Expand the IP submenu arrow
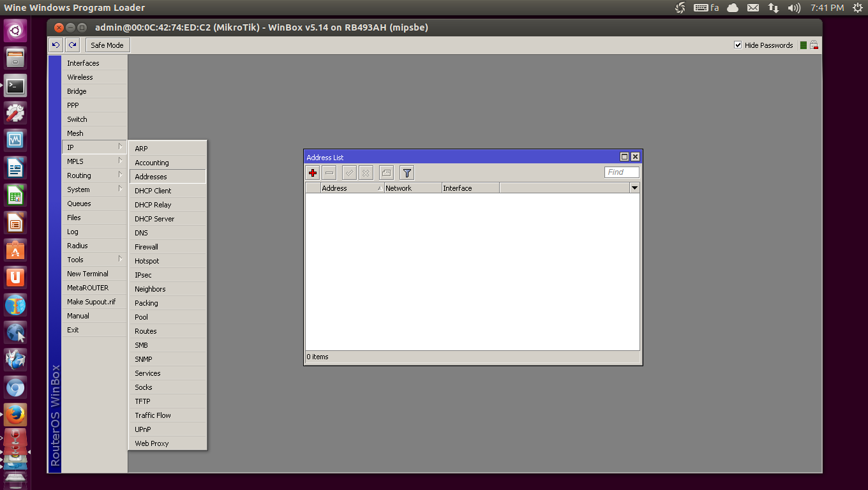868x490 pixels. coord(120,147)
